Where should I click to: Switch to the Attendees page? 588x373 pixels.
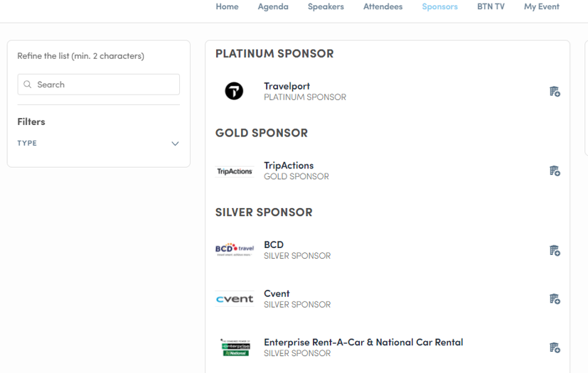(x=383, y=6)
